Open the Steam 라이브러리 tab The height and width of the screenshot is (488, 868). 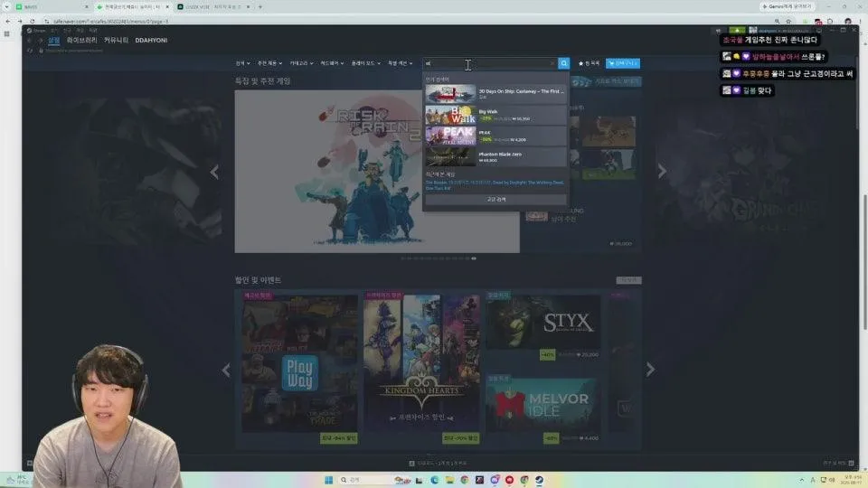point(81,41)
